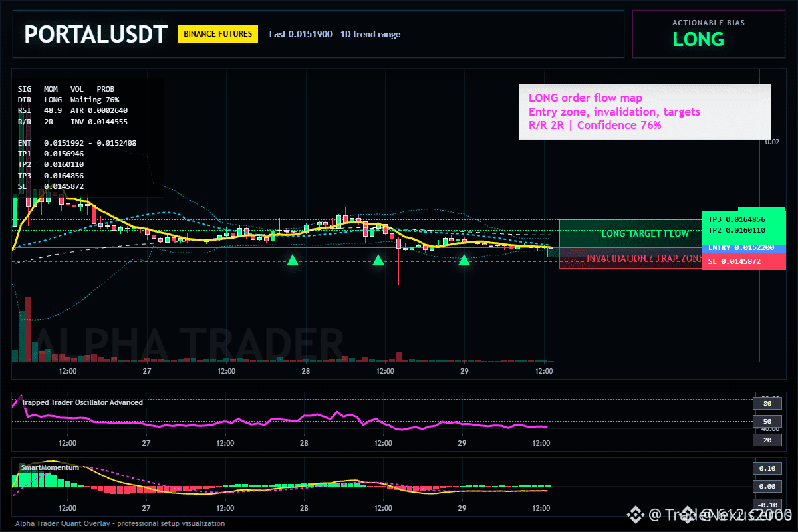This screenshot has width=798, height=532.
Task: Click TP2 0.0160110 in the stats panel
Action: (x=51, y=164)
